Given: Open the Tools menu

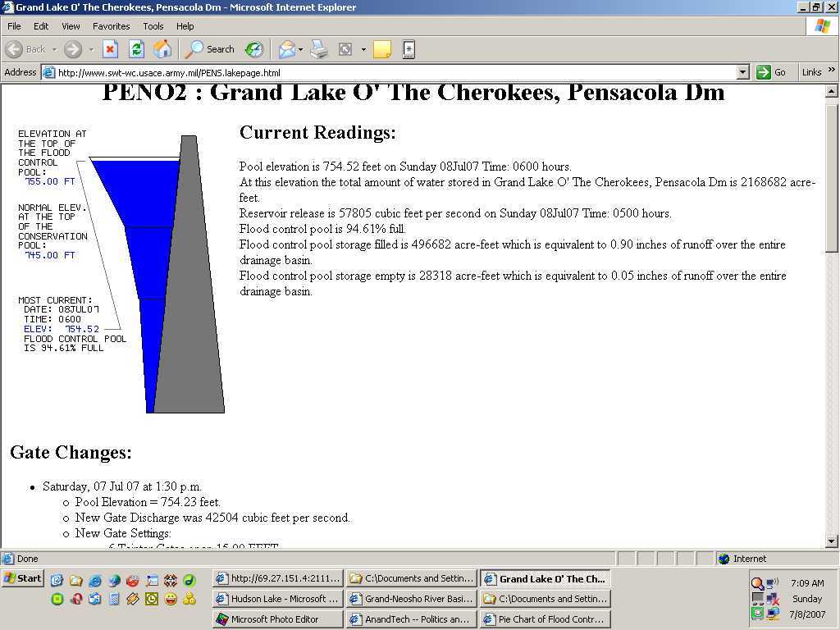Looking at the screenshot, I should click(153, 26).
